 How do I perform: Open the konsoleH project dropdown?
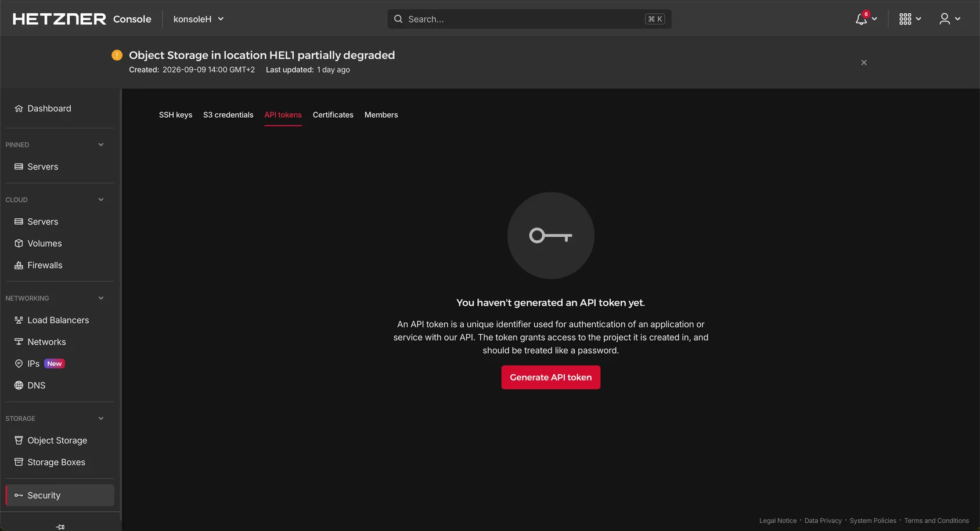click(x=199, y=19)
